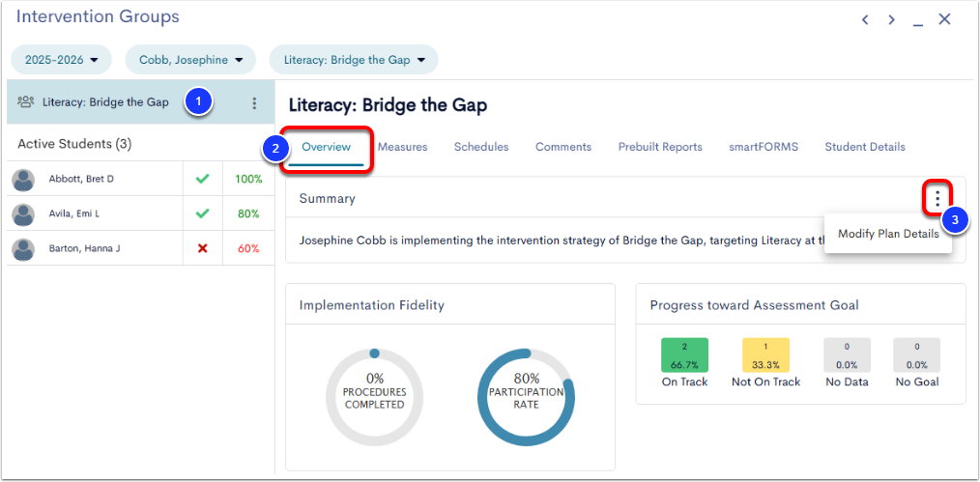Viewport: 980px width, 482px height.
Task: Select Modify Plan Details menu option
Action: coord(888,234)
